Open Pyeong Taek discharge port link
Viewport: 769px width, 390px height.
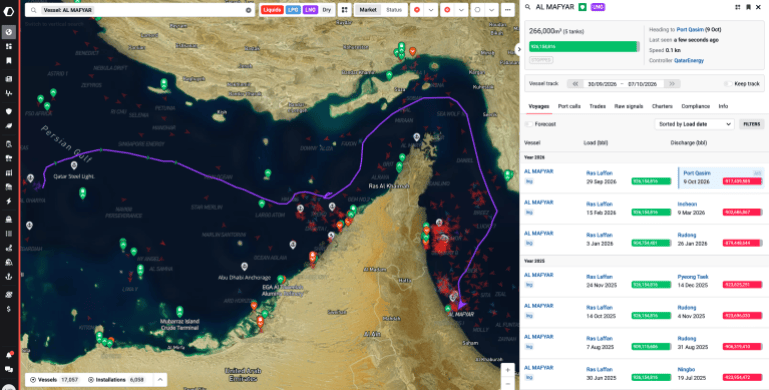coord(692,277)
